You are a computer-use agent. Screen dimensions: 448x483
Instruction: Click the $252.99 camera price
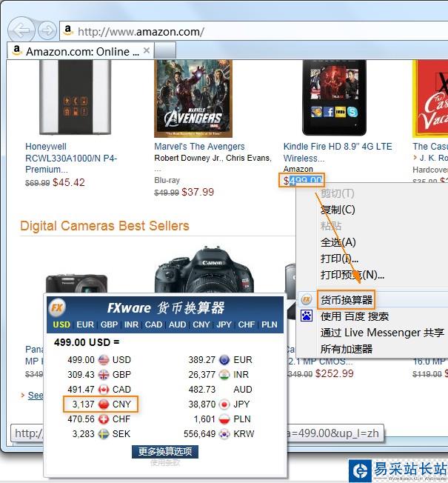pyautogui.click(x=335, y=373)
